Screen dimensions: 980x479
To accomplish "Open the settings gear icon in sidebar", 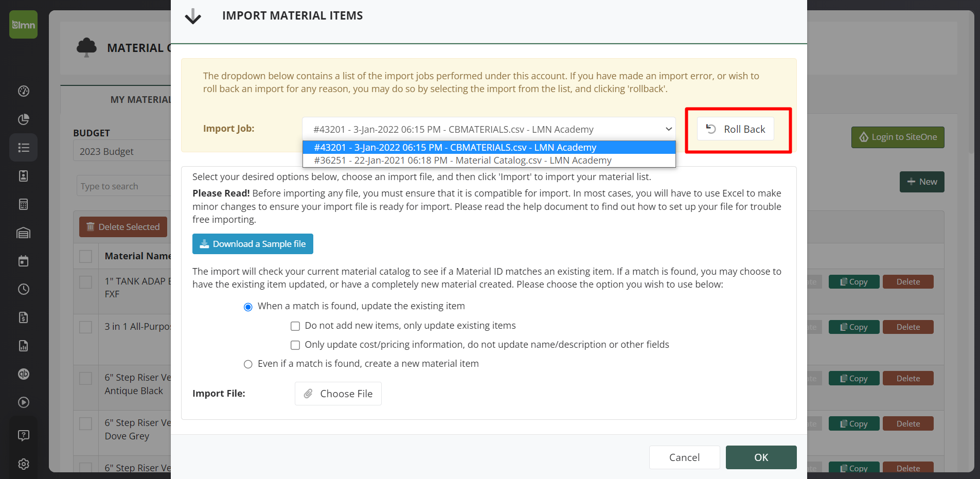I will coord(24,464).
